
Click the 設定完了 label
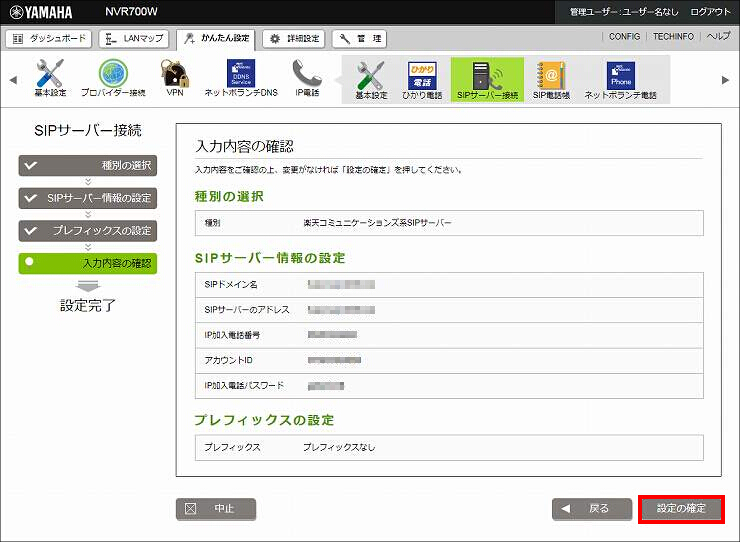pyautogui.click(x=88, y=305)
